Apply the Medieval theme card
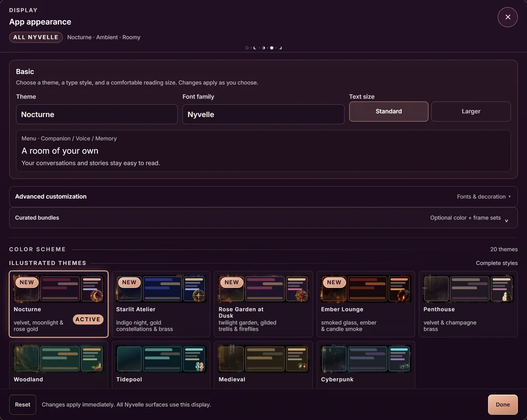527x420 pixels. 263,365
